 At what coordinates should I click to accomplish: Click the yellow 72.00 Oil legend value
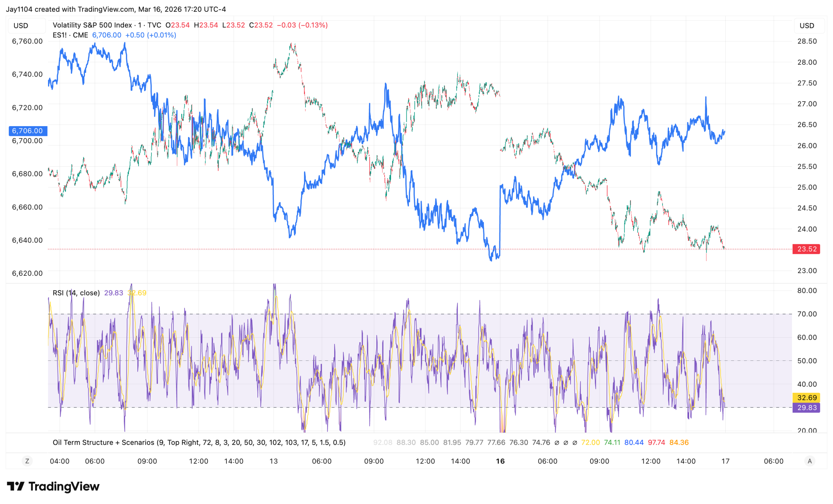point(590,443)
